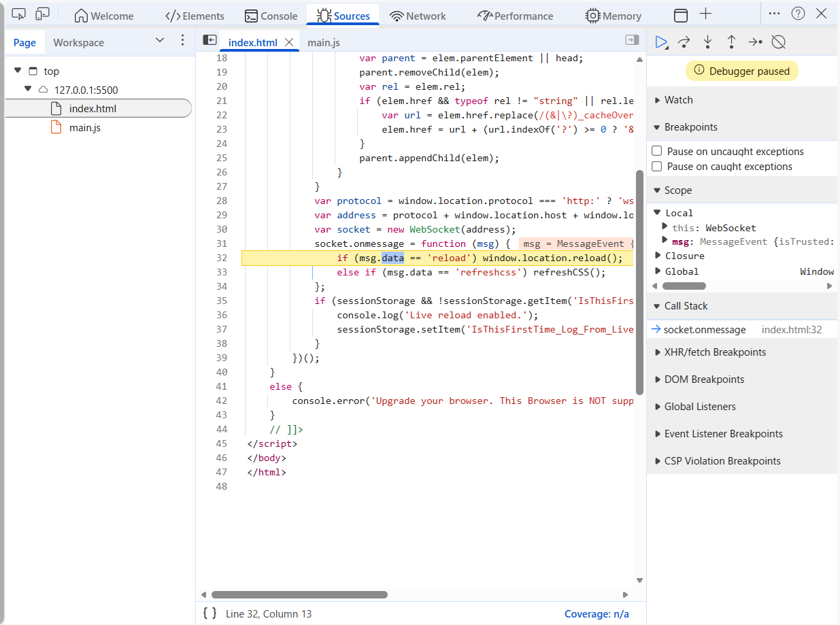
Task: Switch to the Network tab
Action: coord(418,16)
